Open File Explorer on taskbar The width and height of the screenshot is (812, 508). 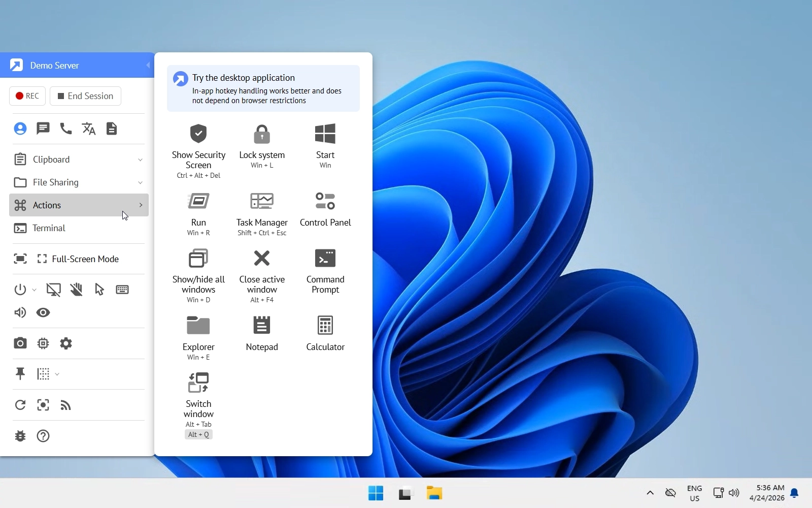coord(434,493)
